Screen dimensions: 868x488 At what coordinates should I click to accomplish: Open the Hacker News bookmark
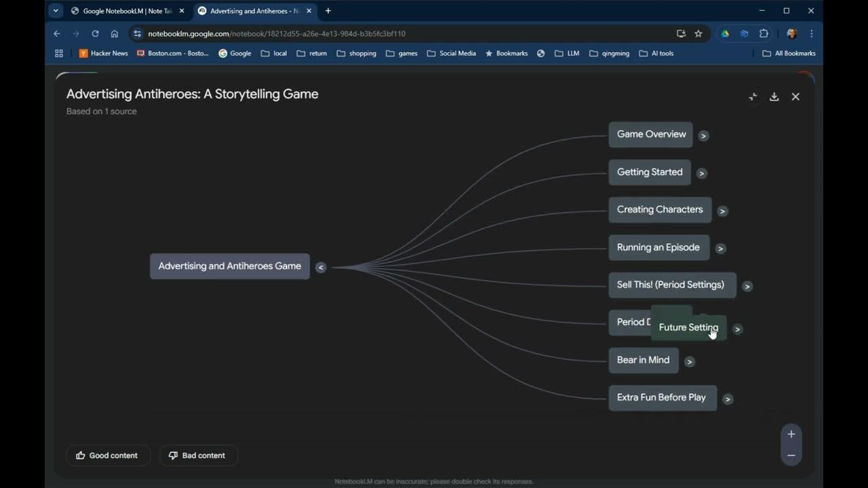click(104, 53)
